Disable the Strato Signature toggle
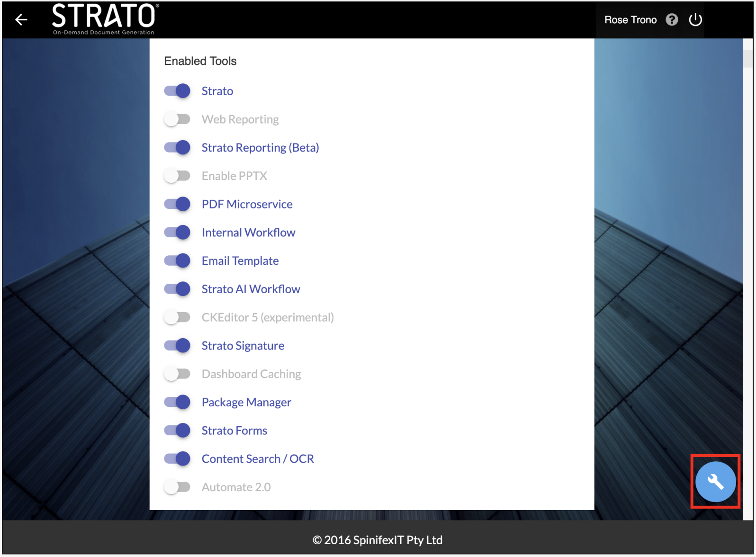Screen dimensions: 756x557 pos(177,346)
